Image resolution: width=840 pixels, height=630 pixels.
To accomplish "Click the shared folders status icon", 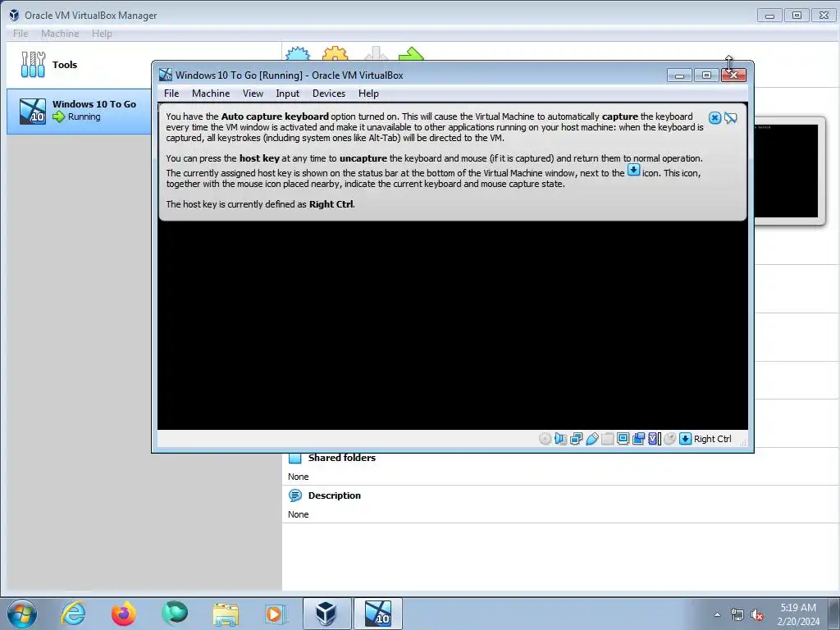I will click(x=607, y=439).
